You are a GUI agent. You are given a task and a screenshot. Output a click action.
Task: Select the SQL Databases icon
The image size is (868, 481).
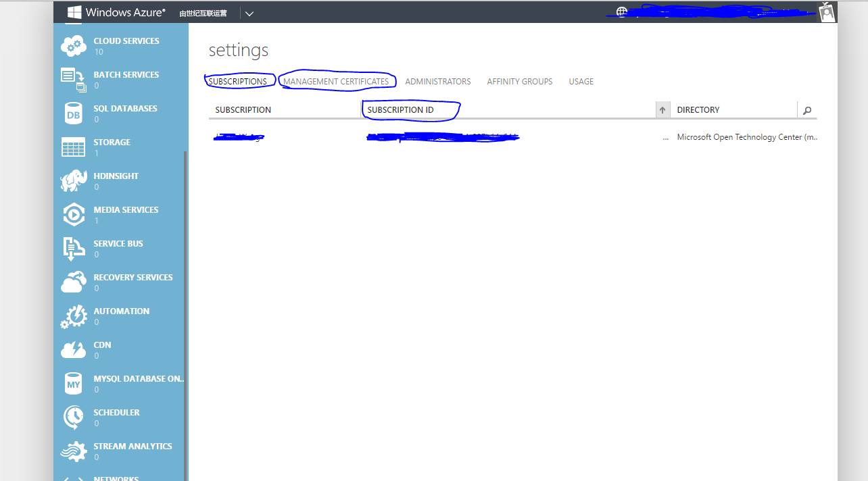[74, 114]
